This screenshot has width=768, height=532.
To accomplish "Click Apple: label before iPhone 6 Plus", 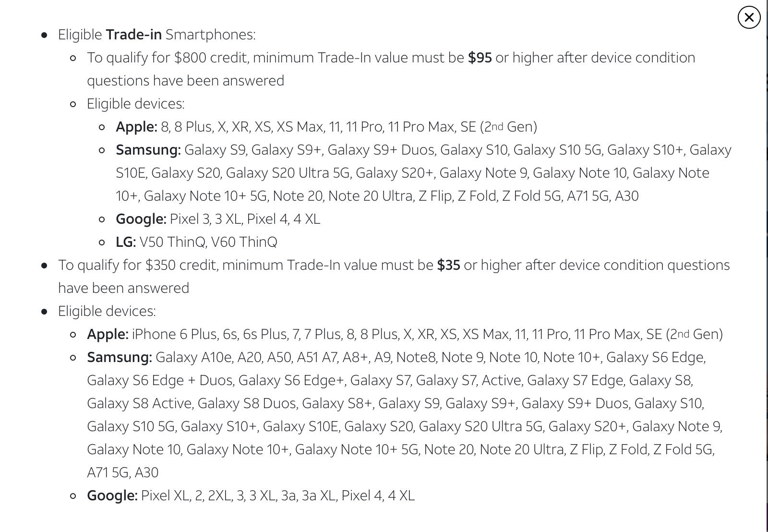I will click(x=108, y=334).
